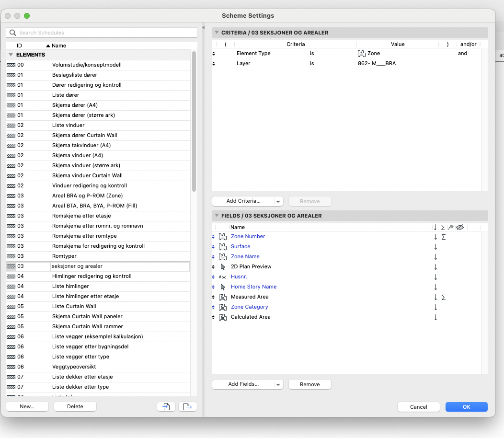Click the Abc text icon beside Husnr.
This screenshot has width=504, height=438.
tap(222, 277)
